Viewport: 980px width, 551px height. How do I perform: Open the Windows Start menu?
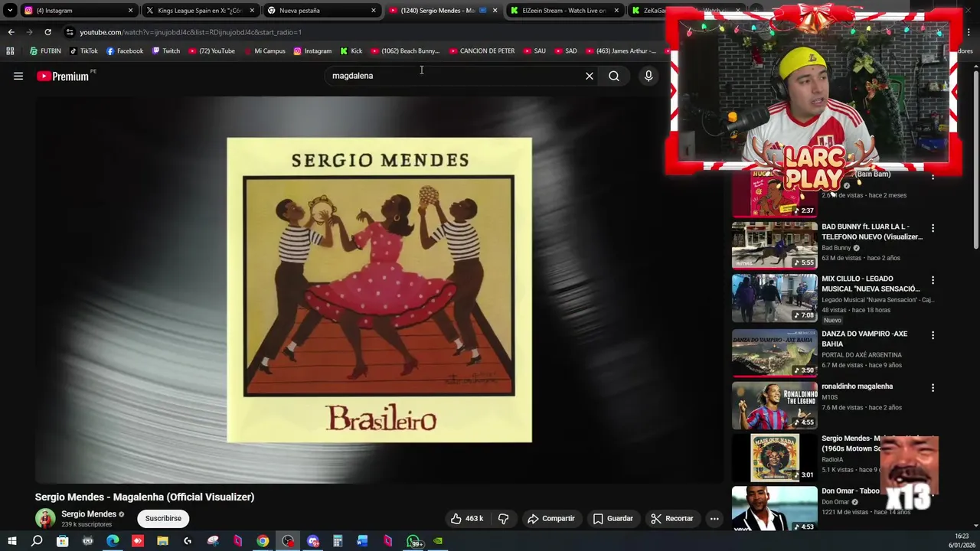click(x=11, y=541)
